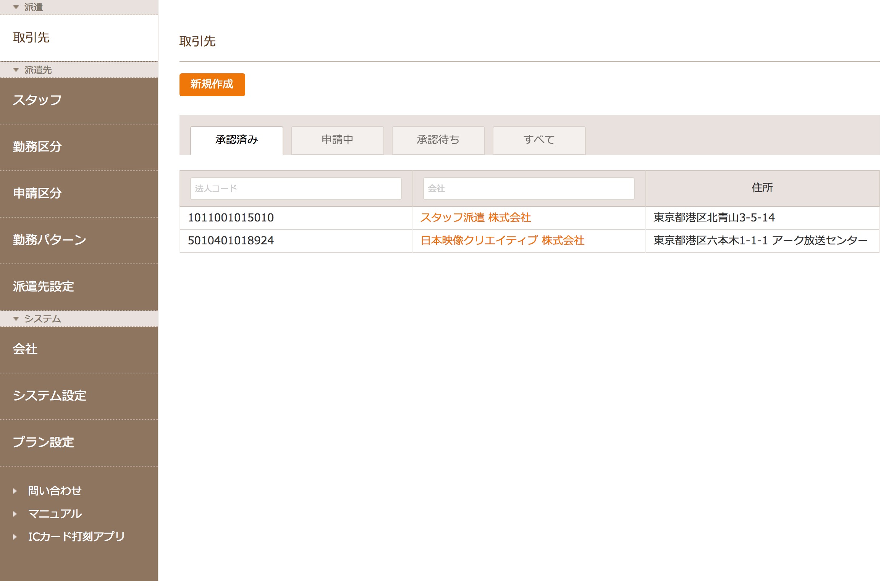Viewport: 886px width, 588px height.
Task: Open 派遣先設定 in sidebar
Action: click(x=79, y=287)
